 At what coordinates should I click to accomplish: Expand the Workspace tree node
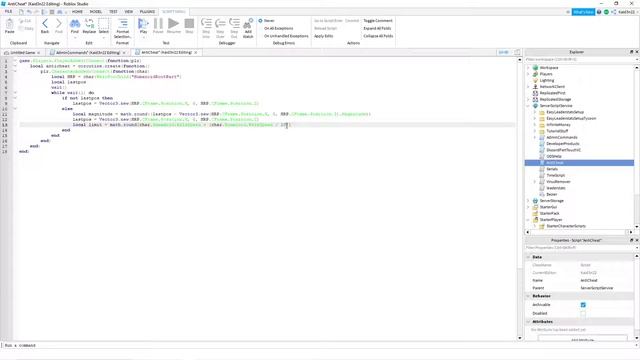(528, 68)
